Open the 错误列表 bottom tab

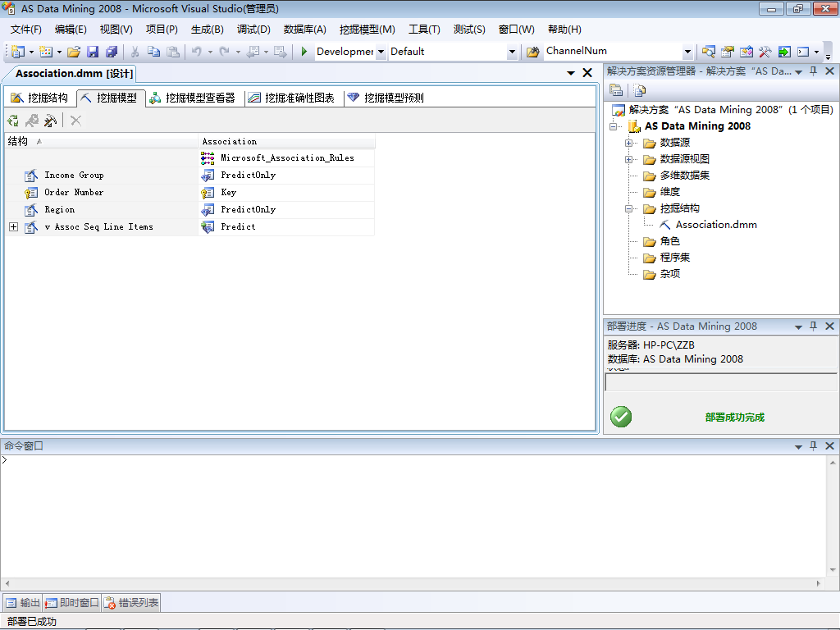(131, 603)
